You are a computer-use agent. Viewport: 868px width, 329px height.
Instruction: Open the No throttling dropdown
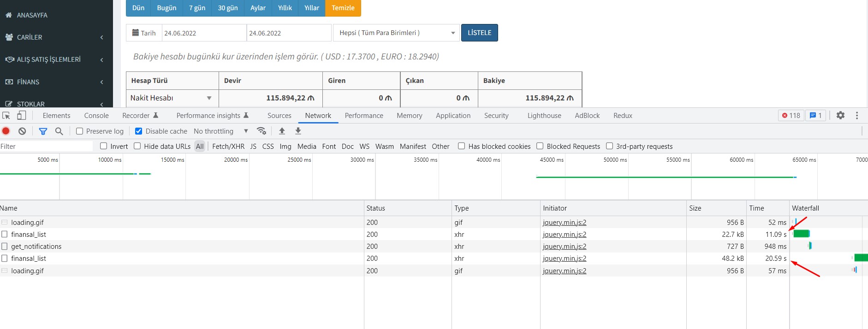(220, 131)
